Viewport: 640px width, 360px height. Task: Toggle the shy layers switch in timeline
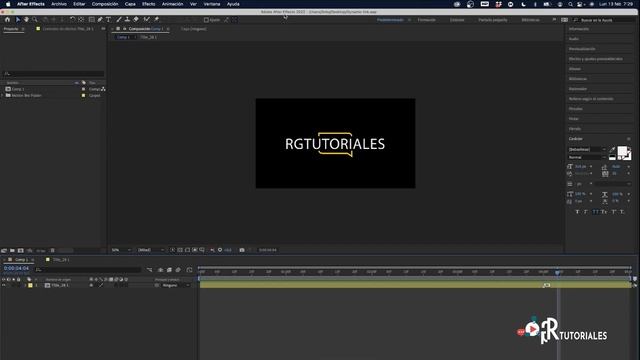pos(160,270)
